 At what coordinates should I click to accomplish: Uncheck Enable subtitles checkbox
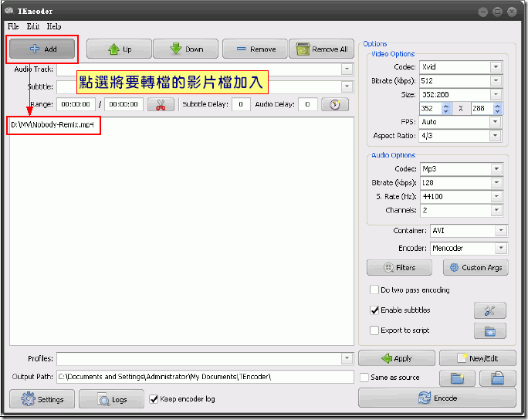coord(374,310)
